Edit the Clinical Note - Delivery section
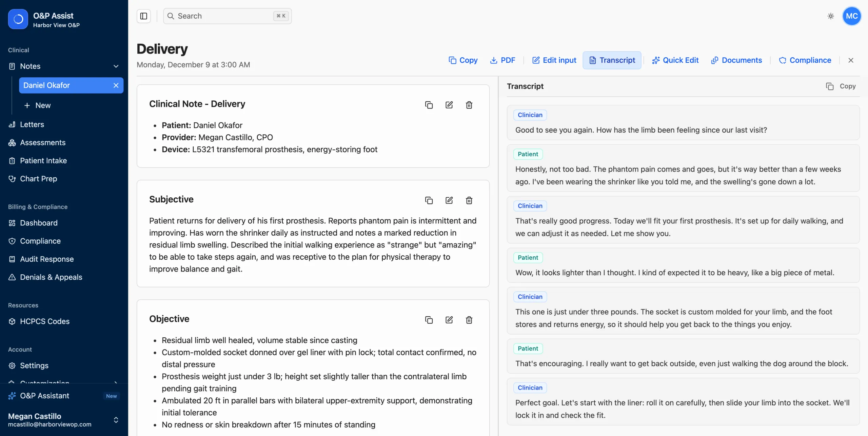The height and width of the screenshot is (436, 868). coord(449,105)
